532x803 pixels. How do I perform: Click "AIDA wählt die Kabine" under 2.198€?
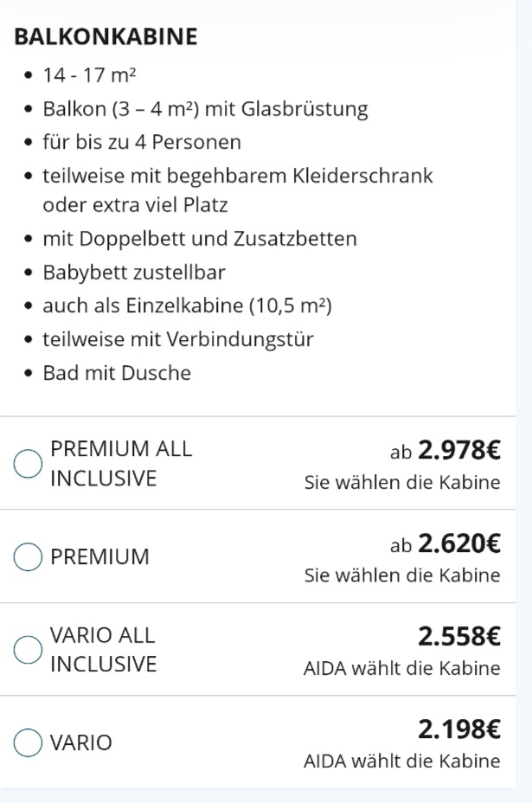pos(401,761)
